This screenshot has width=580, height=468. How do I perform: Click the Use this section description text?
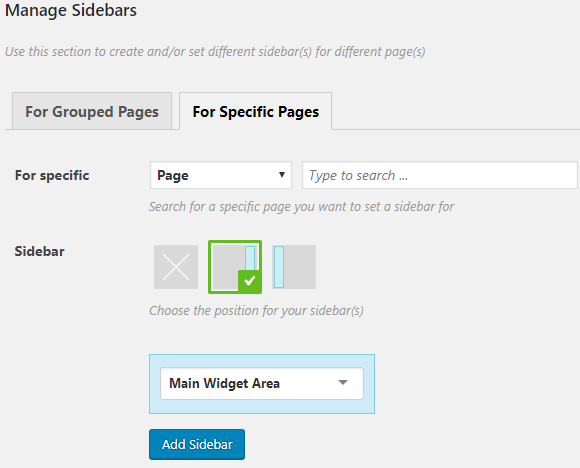[x=215, y=51]
